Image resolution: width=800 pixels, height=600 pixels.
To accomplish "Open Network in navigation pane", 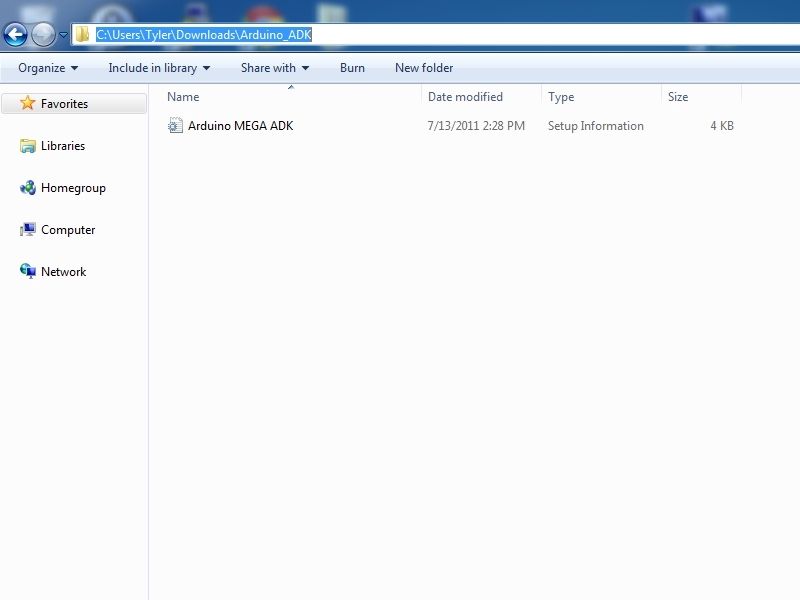I will tap(63, 272).
